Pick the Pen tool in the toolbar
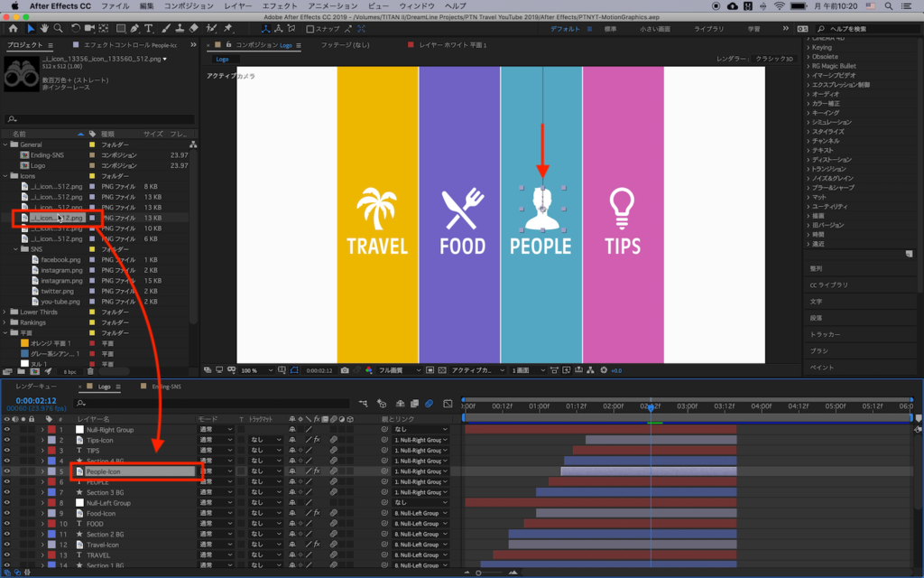Image resolution: width=924 pixels, height=578 pixels. (x=134, y=29)
